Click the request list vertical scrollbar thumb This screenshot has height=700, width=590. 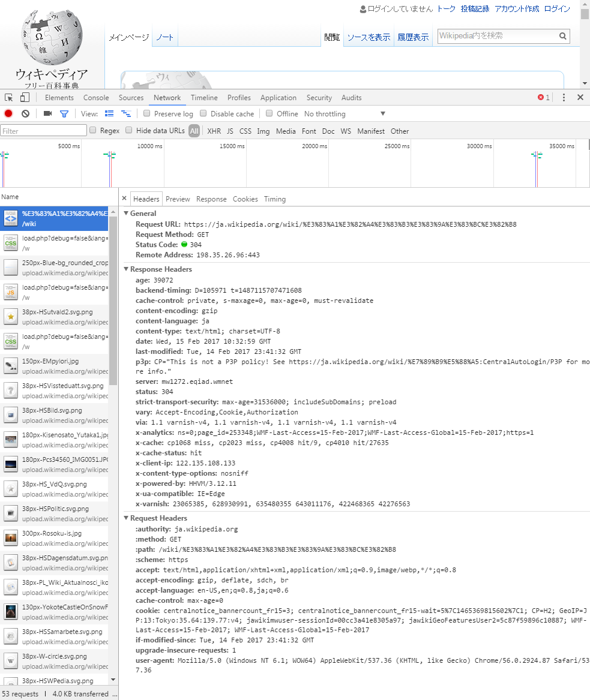113,301
